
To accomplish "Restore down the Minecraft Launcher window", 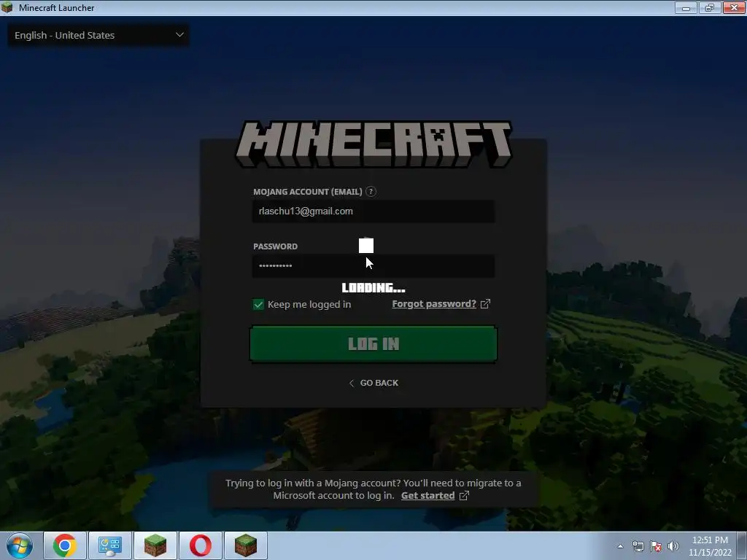I will tap(709, 7).
